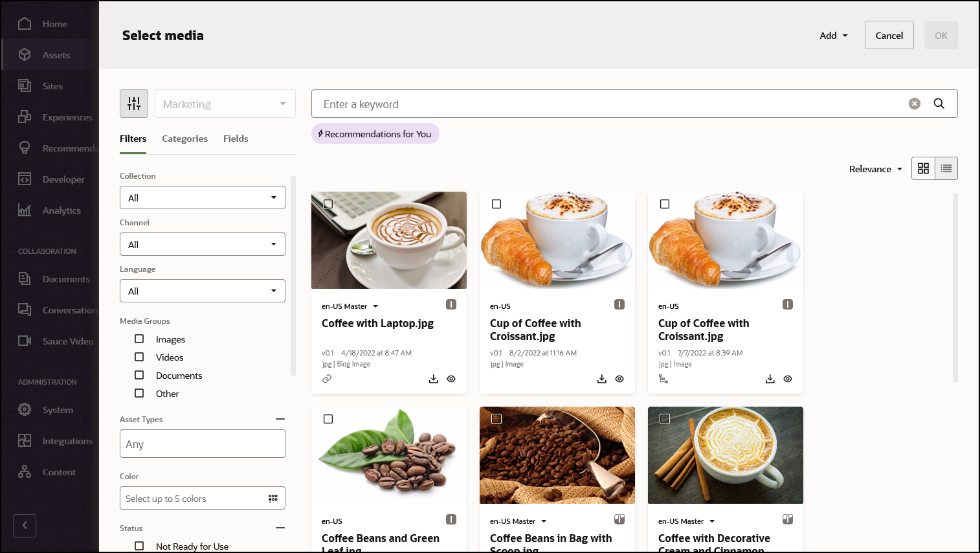Open the Conversations icon
Viewport: 980px width, 553px height.
[x=25, y=310]
